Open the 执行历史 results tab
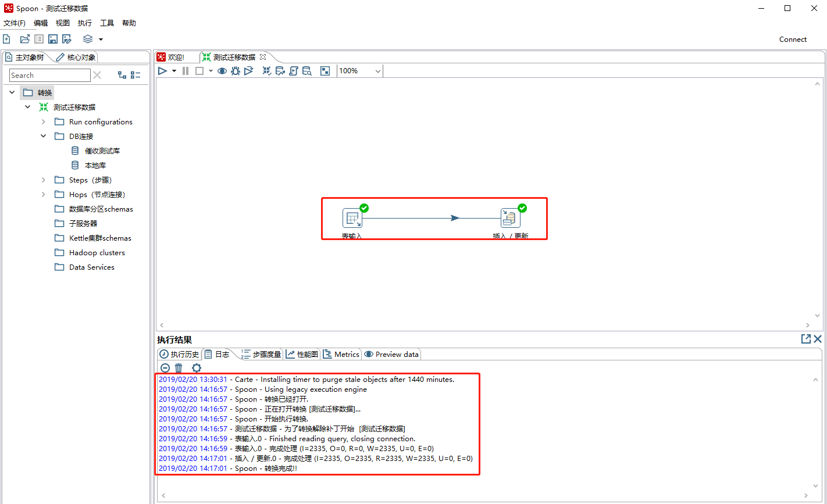 pos(180,354)
